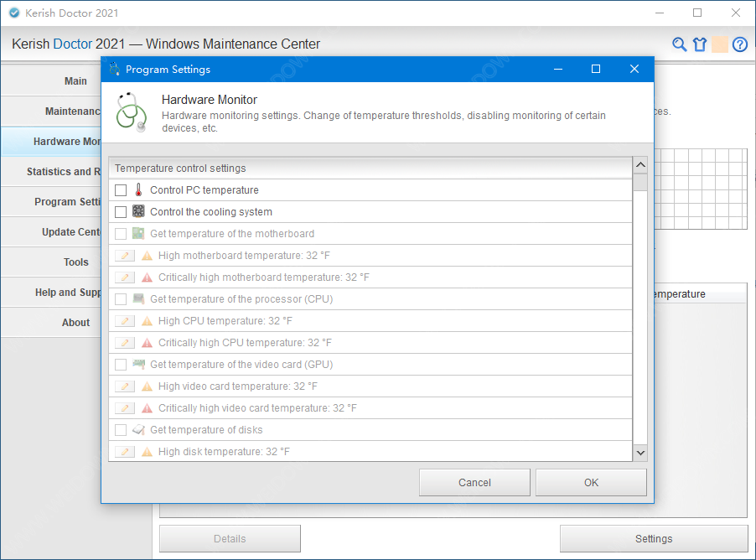Close the Program Settings dialog
The image size is (756, 560).
coord(634,69)
